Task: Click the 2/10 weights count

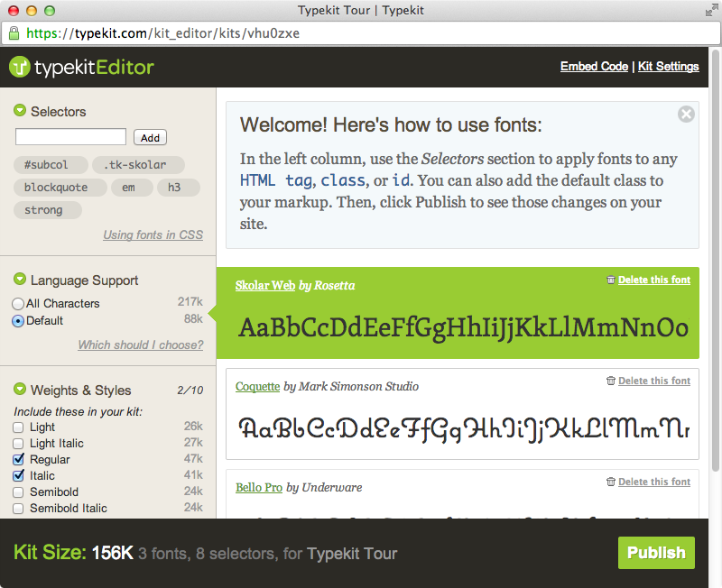Action: click(190, 390)
